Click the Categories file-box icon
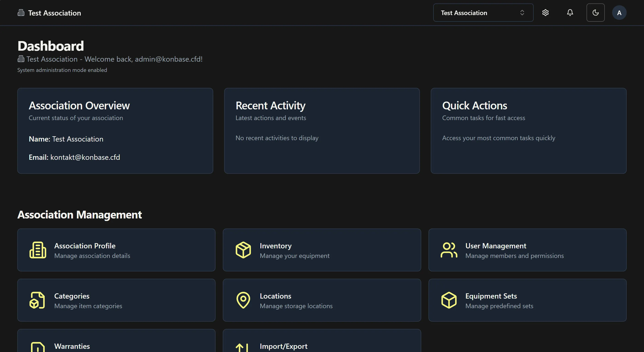The image size is (644, 352). tap(37, 300)
